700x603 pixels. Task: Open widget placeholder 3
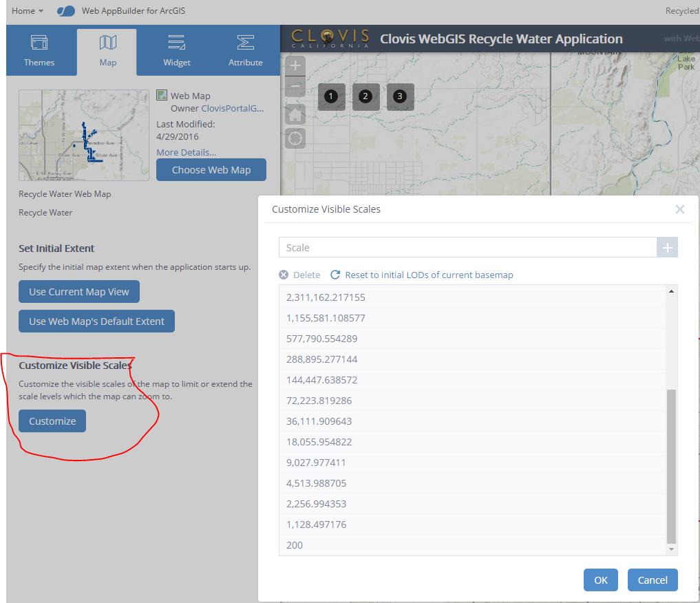pos(400,96)
